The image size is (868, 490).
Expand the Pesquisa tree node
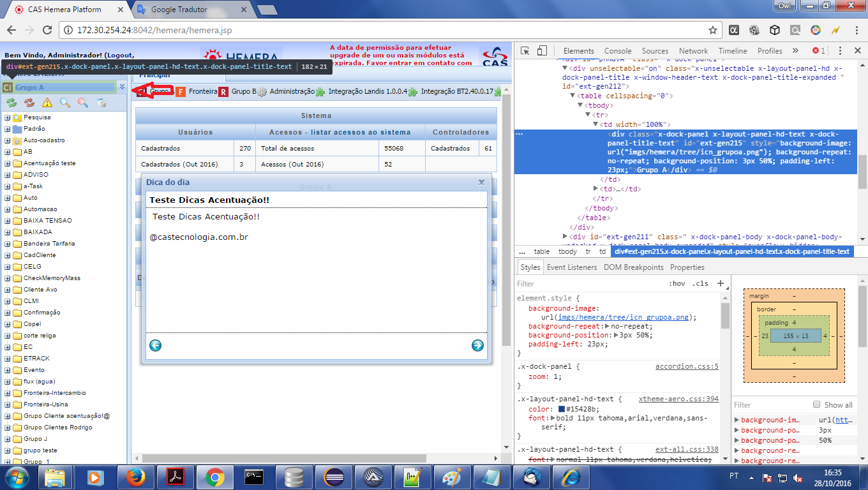pos(7,117)
